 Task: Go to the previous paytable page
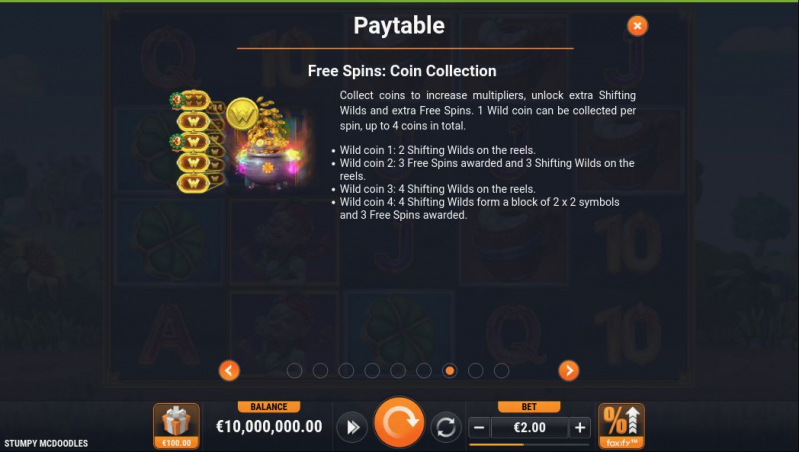coord(229,370)
